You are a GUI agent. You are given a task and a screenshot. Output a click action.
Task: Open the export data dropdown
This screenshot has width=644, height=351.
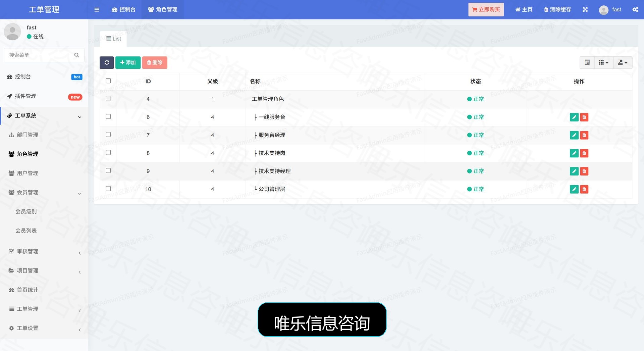(x=623, y=62)
